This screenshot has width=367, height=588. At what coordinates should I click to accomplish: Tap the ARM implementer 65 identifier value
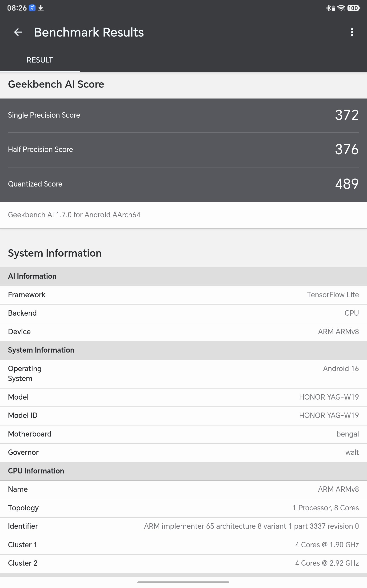point(251,526)
